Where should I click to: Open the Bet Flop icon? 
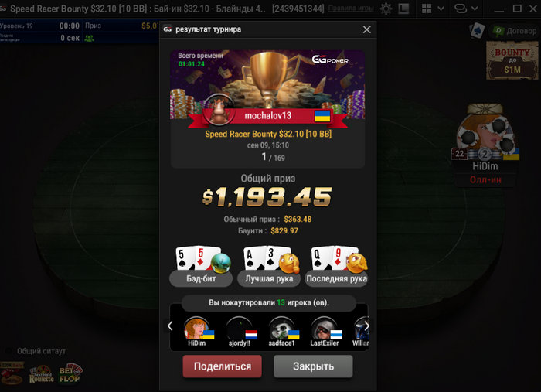click(x=70, y=373)
